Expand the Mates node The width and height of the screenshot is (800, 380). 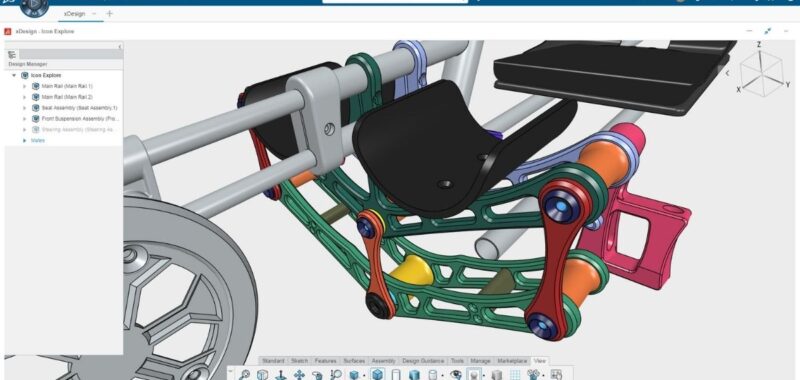(24, 140)
